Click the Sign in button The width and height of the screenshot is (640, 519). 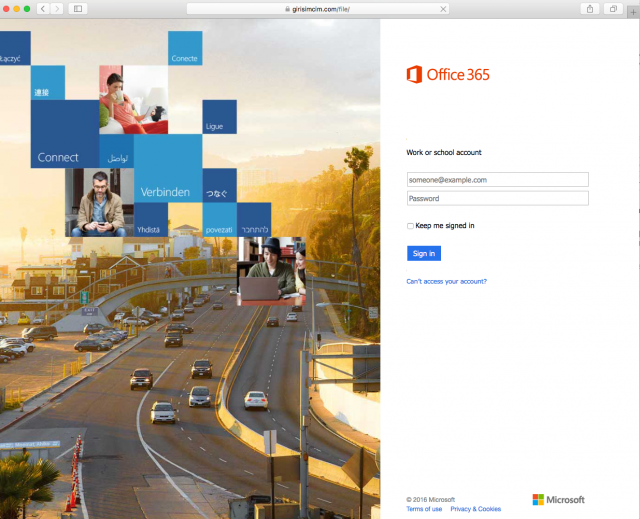(x=424, y=253)
